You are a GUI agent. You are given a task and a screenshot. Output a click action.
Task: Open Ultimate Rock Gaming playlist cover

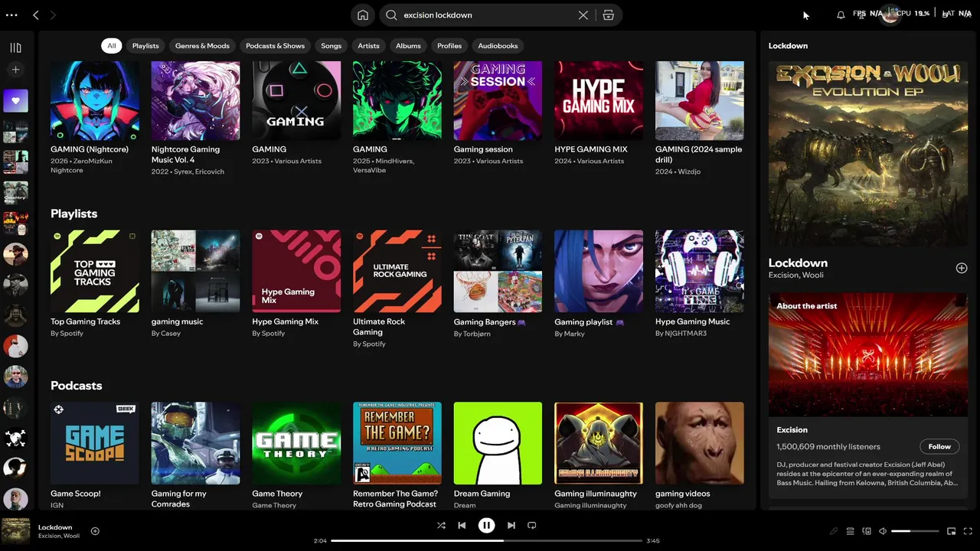[397, 271]
